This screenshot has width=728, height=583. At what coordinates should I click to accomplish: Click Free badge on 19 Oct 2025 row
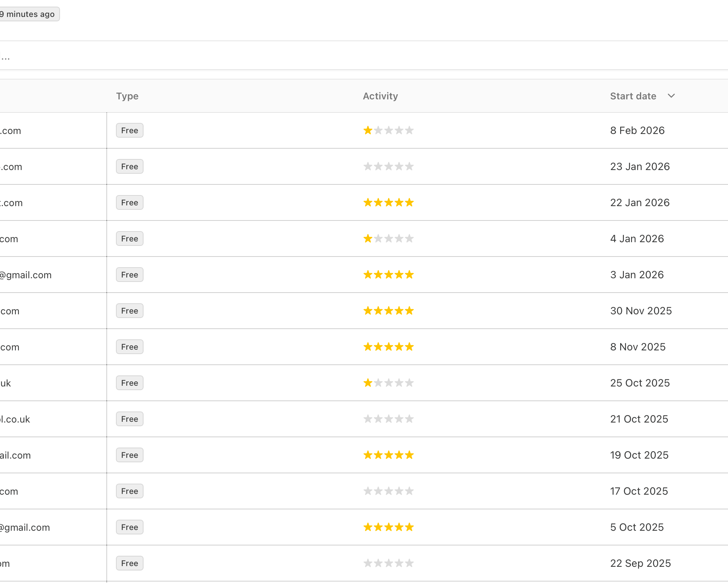130,455
